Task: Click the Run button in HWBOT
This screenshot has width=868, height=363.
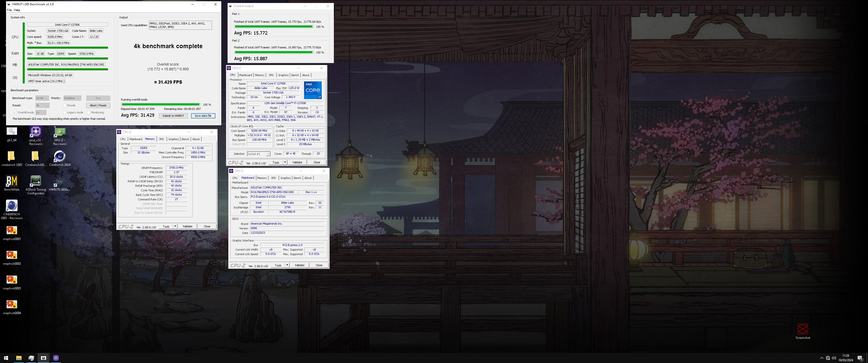Action: click(98, 98)
